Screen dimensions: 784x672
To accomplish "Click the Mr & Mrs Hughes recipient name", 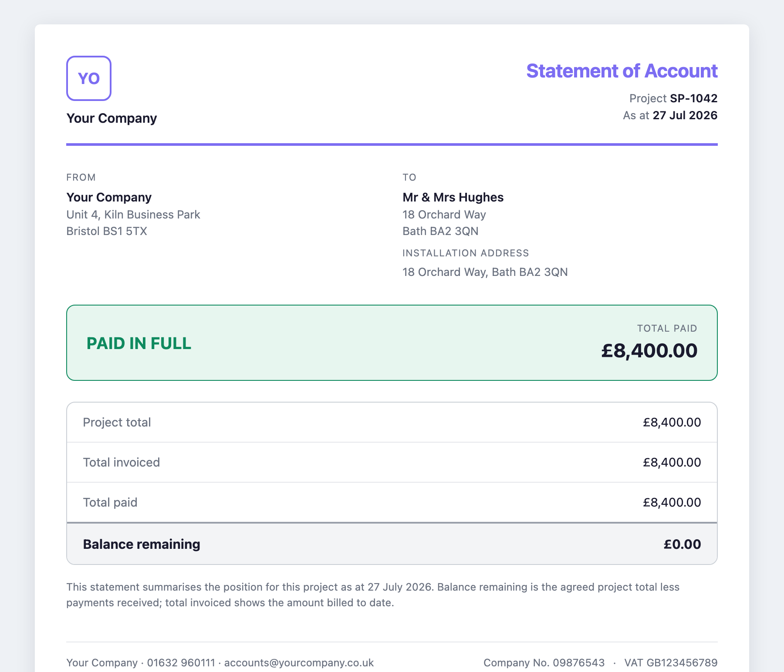I will point(453,197).
